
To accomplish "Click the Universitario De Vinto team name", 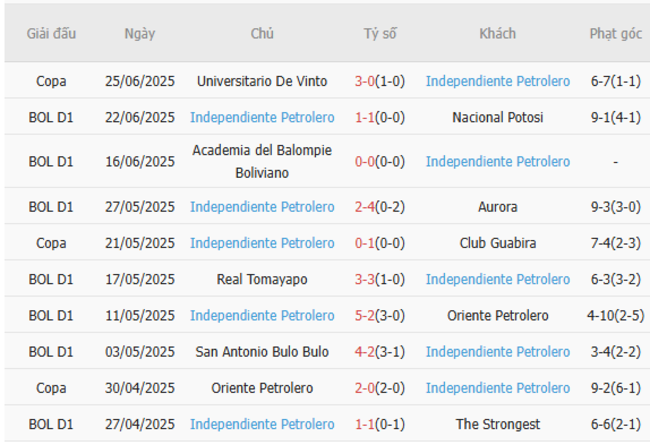I will [x=262, y=81].
